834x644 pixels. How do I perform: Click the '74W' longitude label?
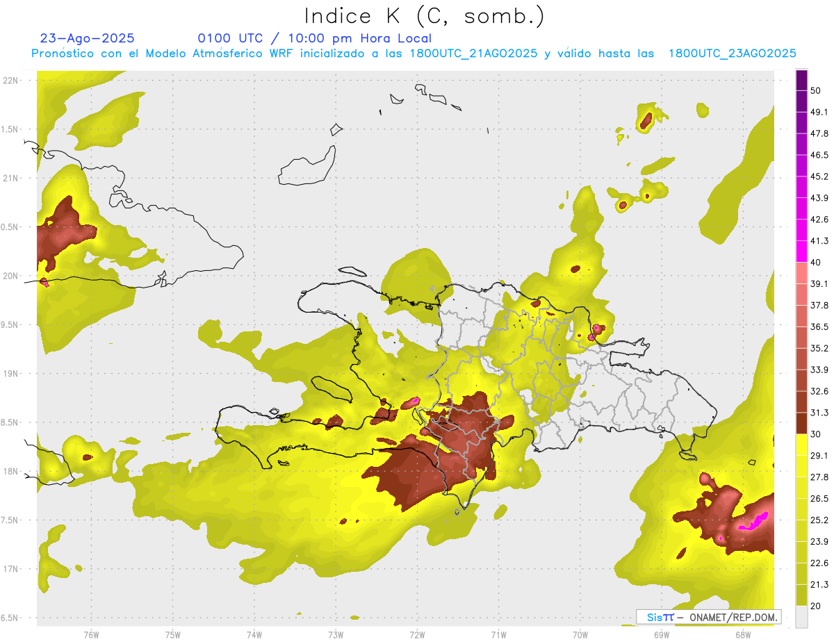tap(254, 634)
